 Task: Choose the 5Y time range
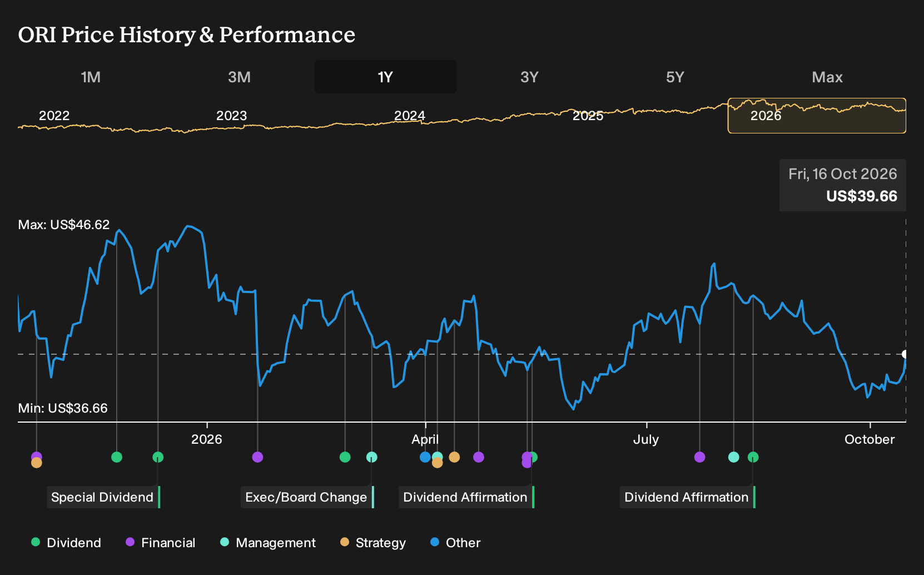point(675,77)
